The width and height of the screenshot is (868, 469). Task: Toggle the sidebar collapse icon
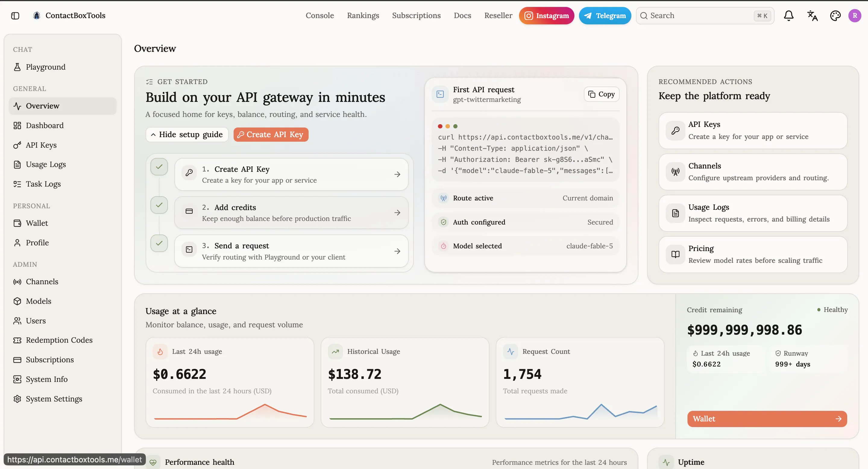pos(15,15)
